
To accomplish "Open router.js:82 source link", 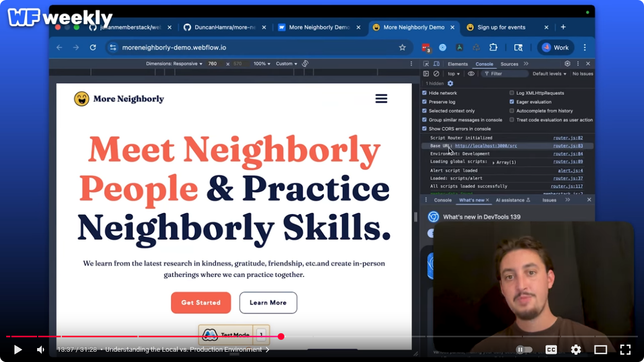I will click(x=568, y=138).
